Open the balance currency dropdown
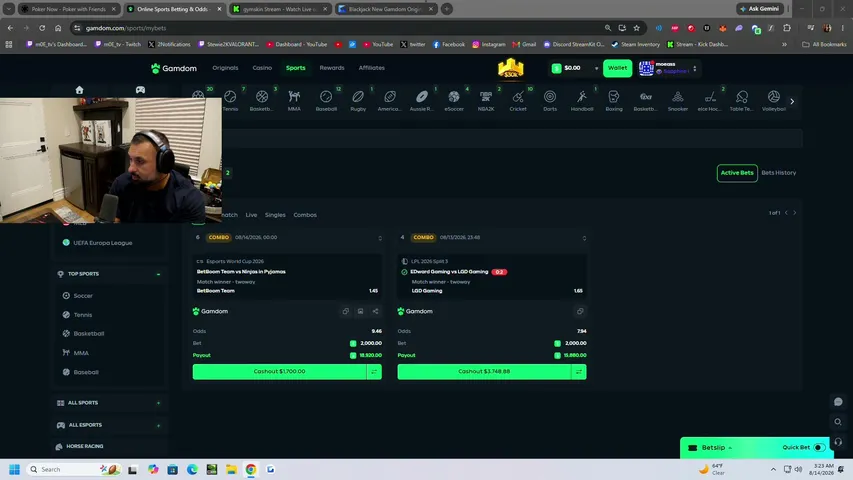 (x=596, y=69)
